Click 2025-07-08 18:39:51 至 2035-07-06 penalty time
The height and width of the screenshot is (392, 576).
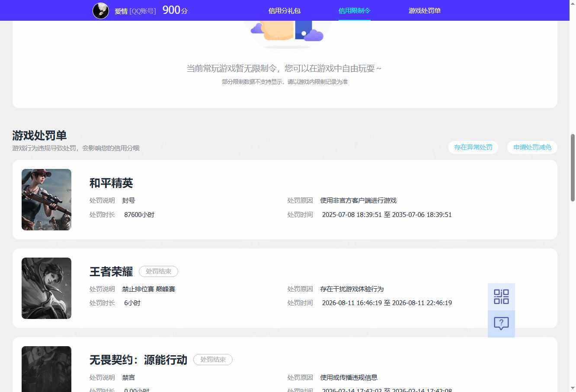[x=387, y=215]
